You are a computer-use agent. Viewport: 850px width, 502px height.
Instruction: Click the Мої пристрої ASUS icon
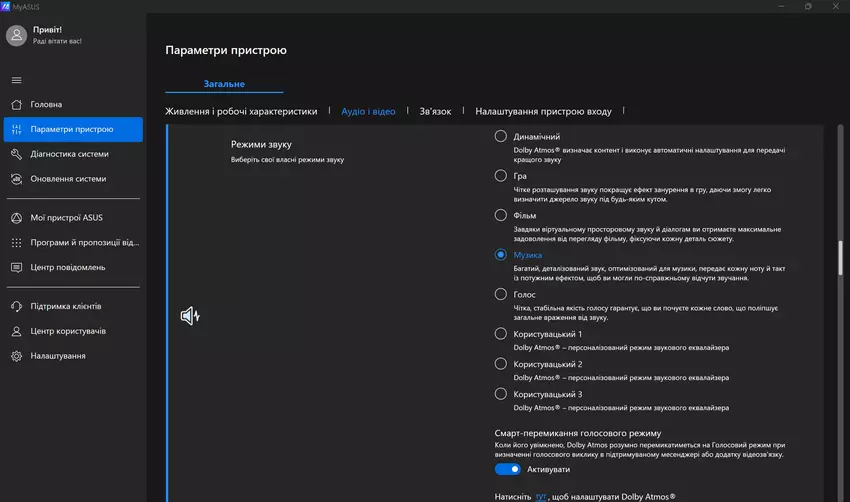(16, 218)
